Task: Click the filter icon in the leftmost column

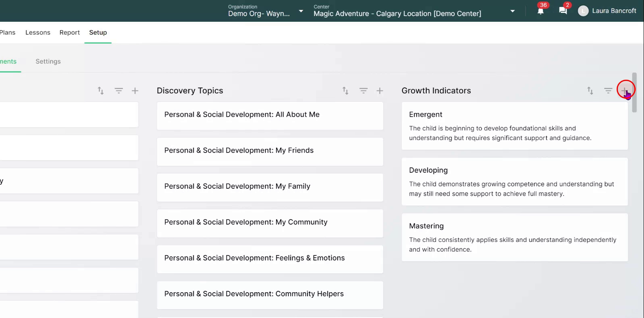Action: (119, 91)
